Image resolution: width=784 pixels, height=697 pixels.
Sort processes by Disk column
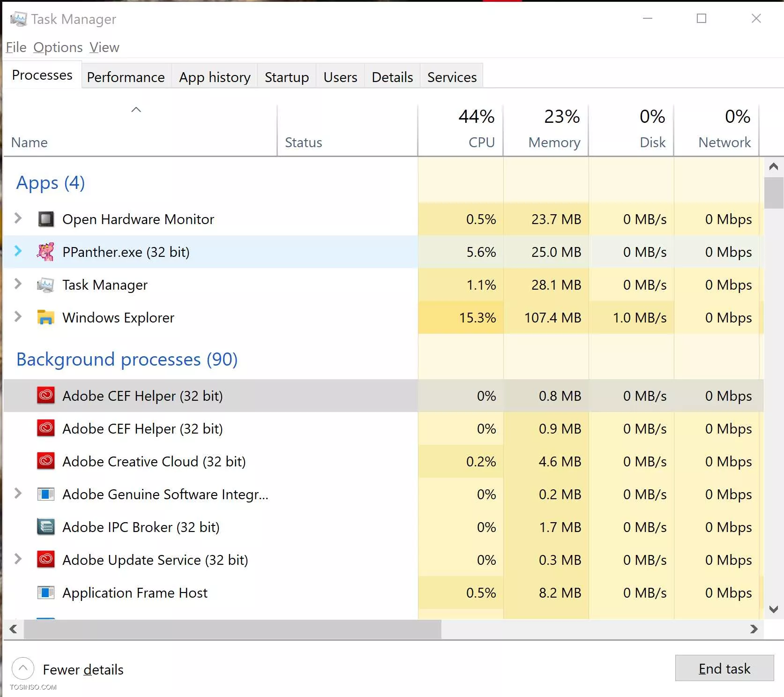(631, 130)
